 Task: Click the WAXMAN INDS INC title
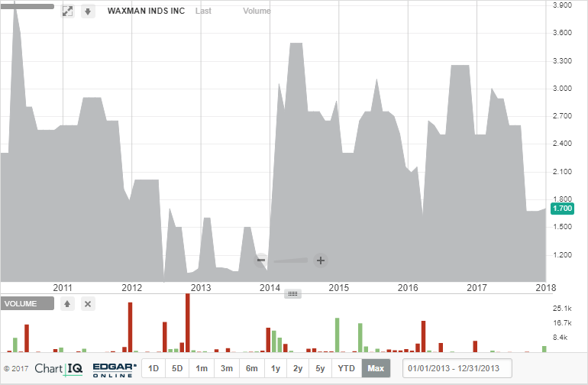tap(147, 11)
